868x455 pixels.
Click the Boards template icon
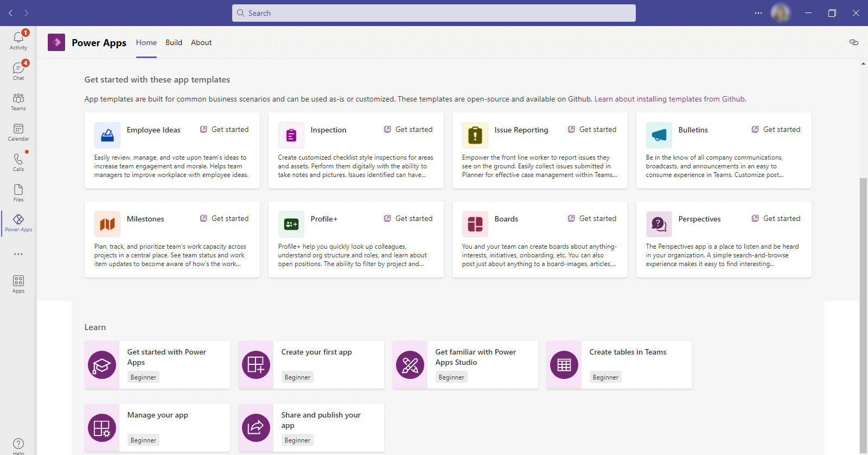pos(475,224)
